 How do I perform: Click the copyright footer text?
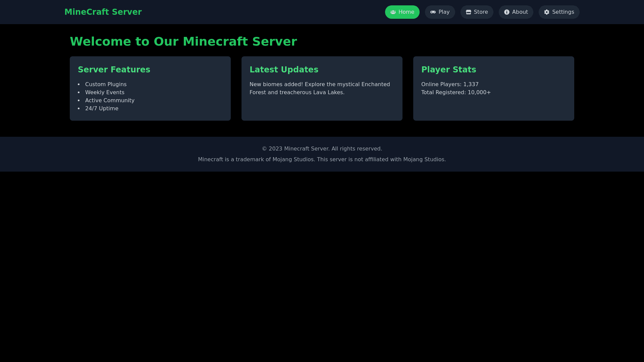[x=322, y=149]
